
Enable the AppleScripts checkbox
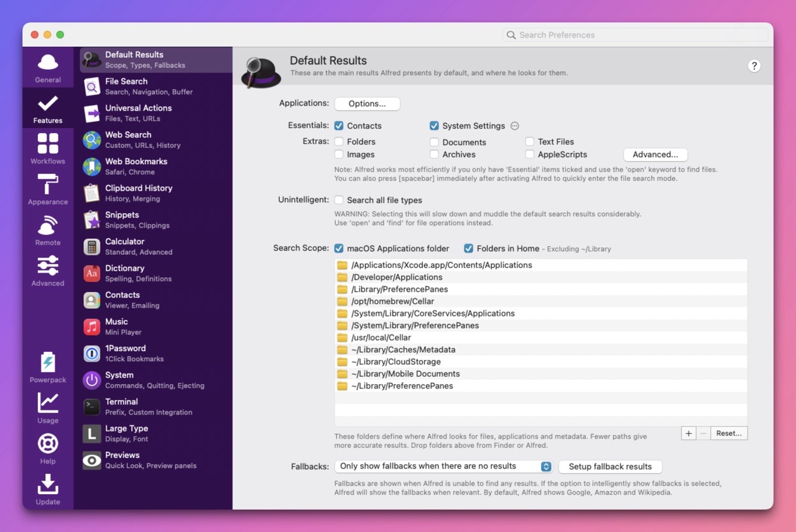tap(530, 154)
